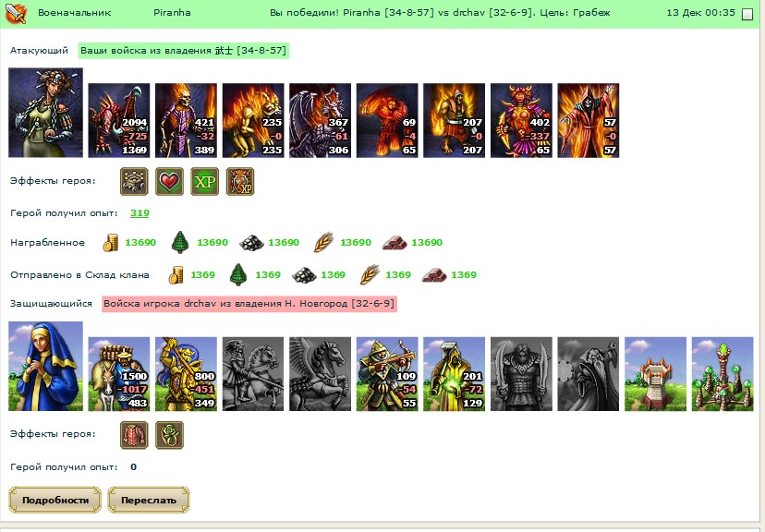Click the green XP hero effect icon
This screenshot has height=532, width=765.
[204, 181]
